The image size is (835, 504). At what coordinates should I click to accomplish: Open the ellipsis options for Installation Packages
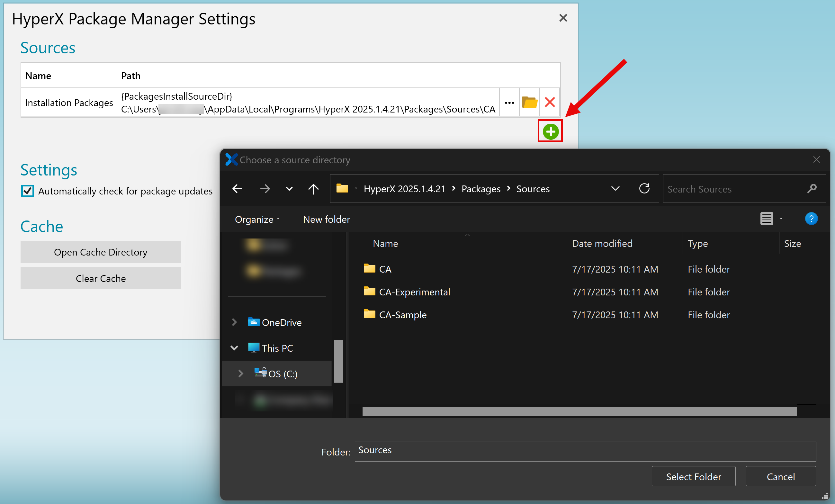[509, 102]
